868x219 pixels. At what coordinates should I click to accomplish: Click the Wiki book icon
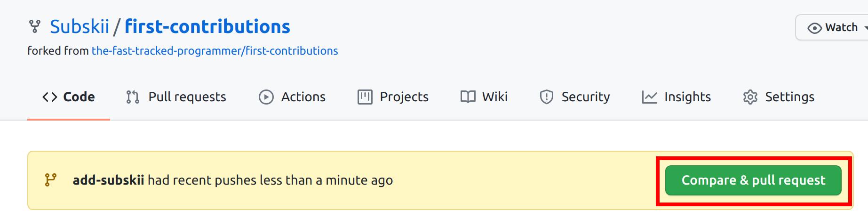point(468,97)
